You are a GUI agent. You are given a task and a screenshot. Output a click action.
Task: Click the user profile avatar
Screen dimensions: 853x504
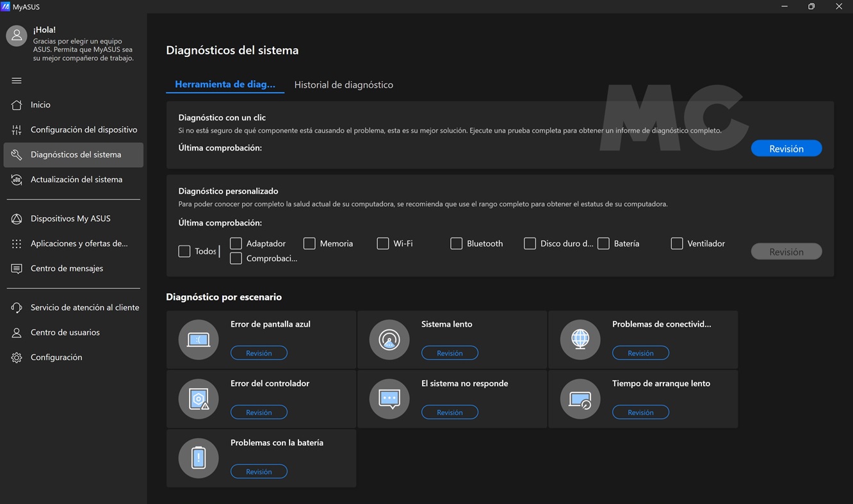pyautogui.click(x=17, y=37)
